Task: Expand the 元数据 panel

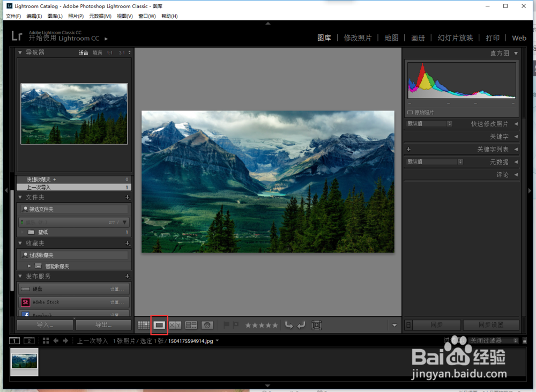Action: 516,162
